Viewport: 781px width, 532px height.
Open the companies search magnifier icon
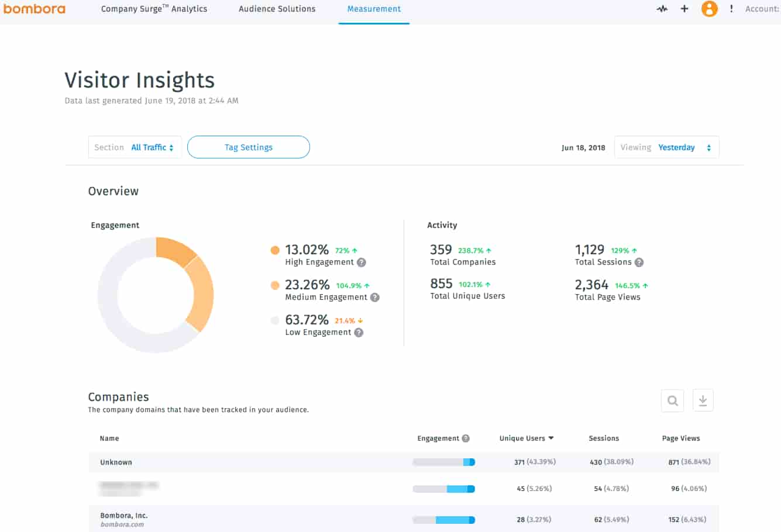pos(672,400)
